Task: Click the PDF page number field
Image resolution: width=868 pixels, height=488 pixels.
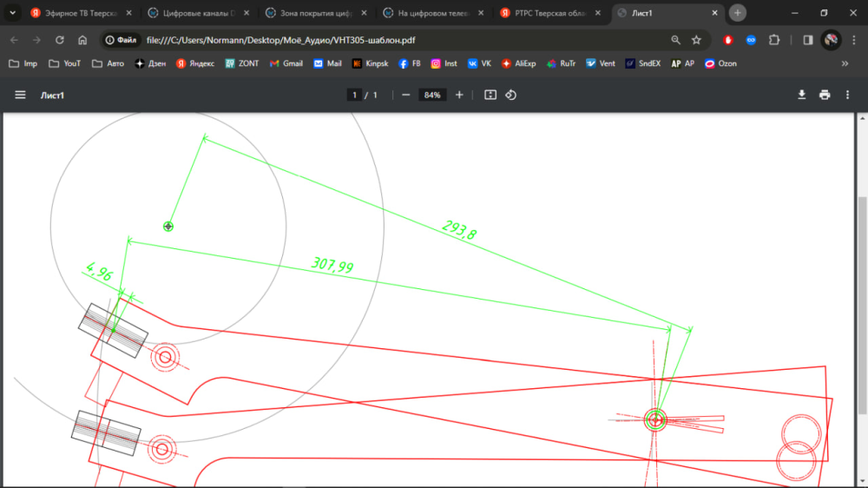Action: click(x=354, y=95)
